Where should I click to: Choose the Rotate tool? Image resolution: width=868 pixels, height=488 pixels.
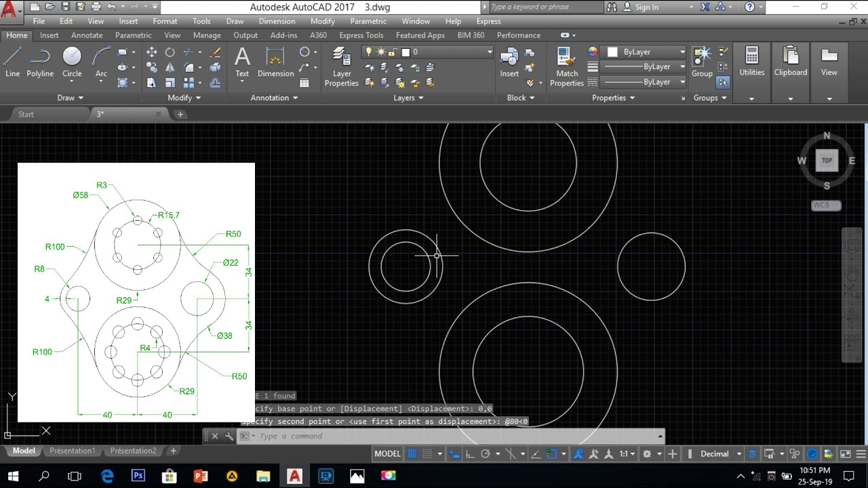pos(170,52)
